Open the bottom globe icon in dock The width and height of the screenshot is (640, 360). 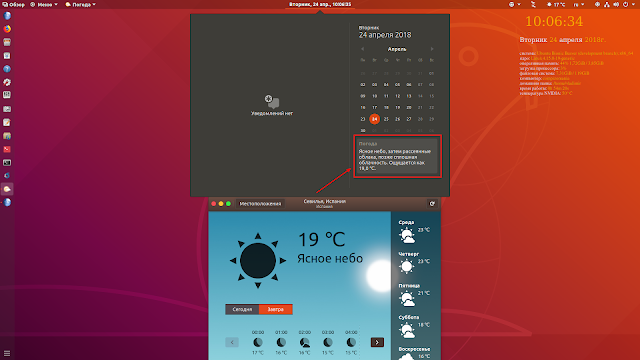[x=7, y=202]
